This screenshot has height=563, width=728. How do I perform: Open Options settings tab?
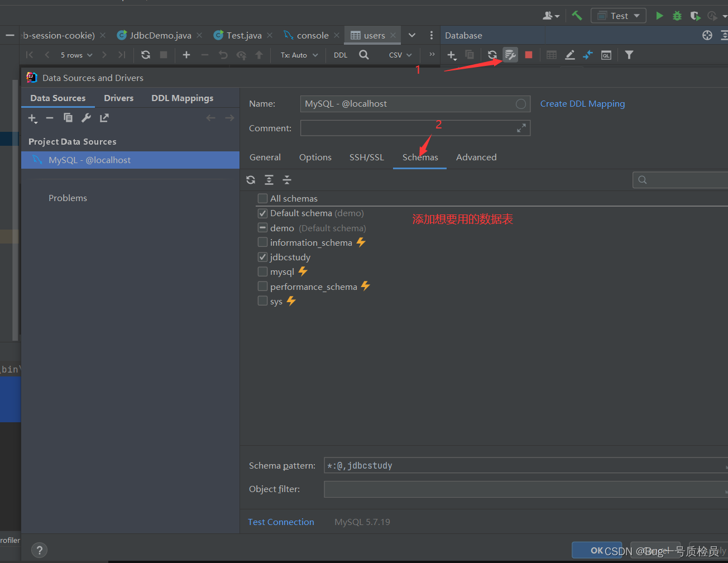coord(315,158)
